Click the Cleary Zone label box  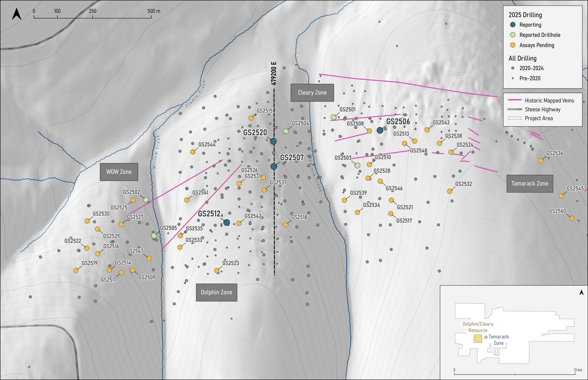point(312,92)
